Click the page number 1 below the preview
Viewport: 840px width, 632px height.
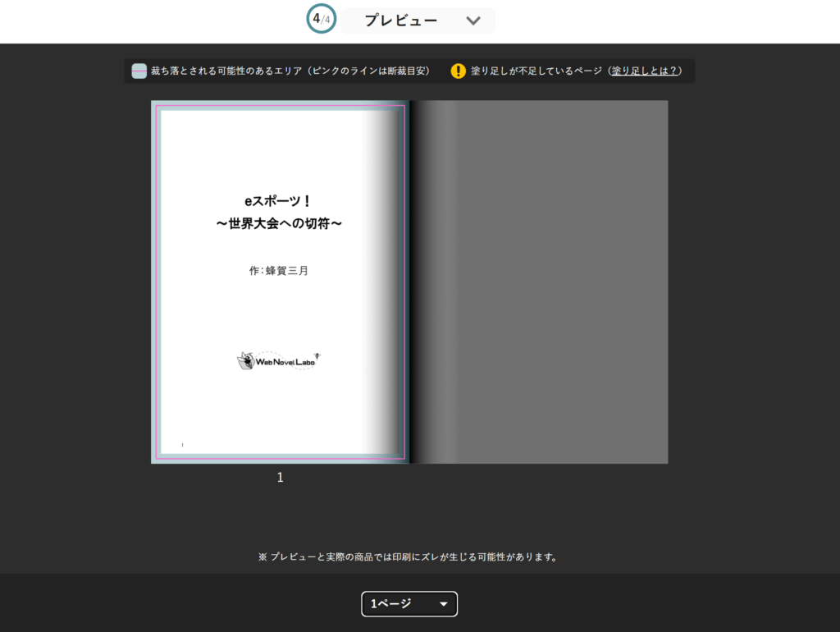point(280,477)
